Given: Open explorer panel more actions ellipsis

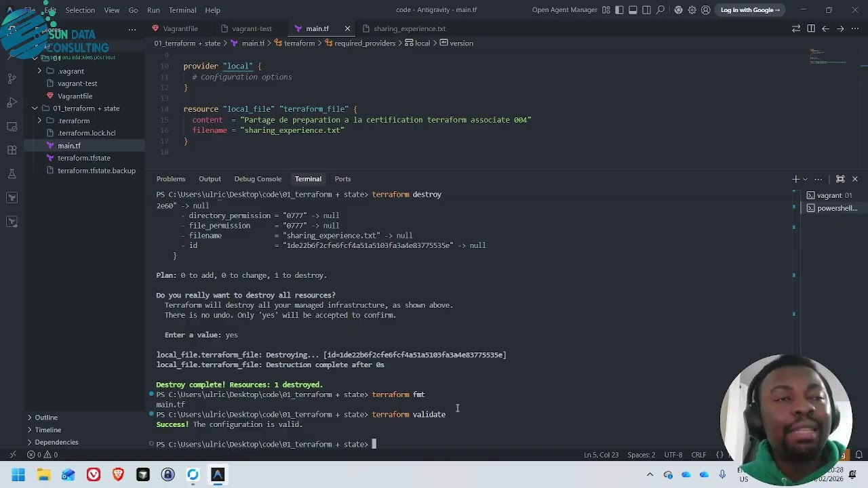Looking at the screenshot, I should (132, 30).
